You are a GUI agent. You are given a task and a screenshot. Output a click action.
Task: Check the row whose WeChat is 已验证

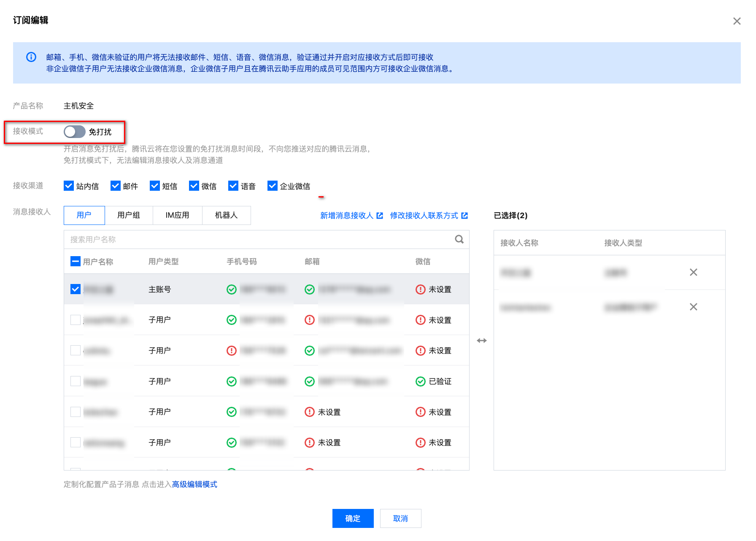click(x=76, y=381)
